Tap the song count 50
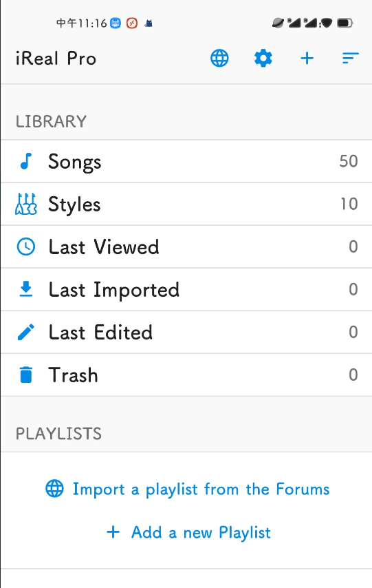 tap(349, 161)
